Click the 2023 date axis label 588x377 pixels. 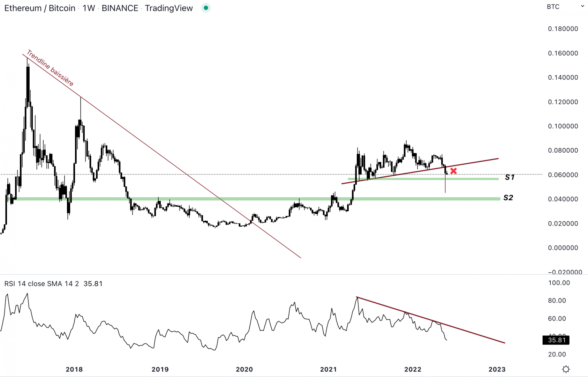coord(497,369)
